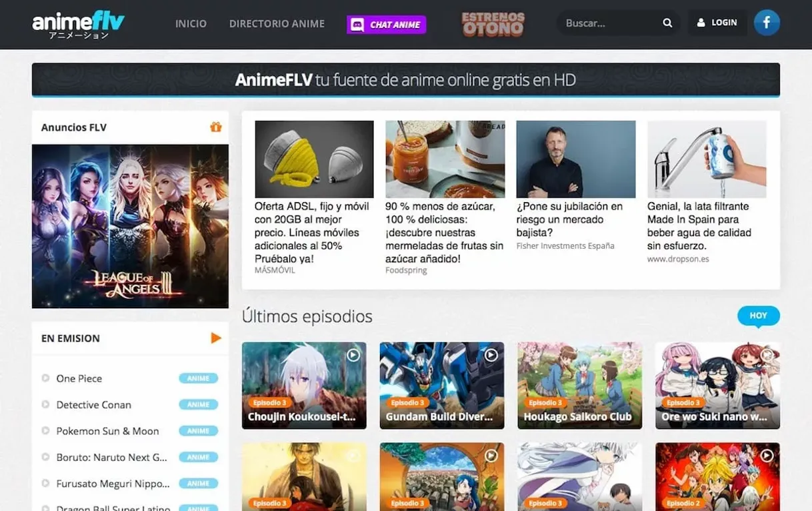The width and height of the screenshot is (812, 511).
Task: Click the HOY badge above episode list
Action: point(758,316)
